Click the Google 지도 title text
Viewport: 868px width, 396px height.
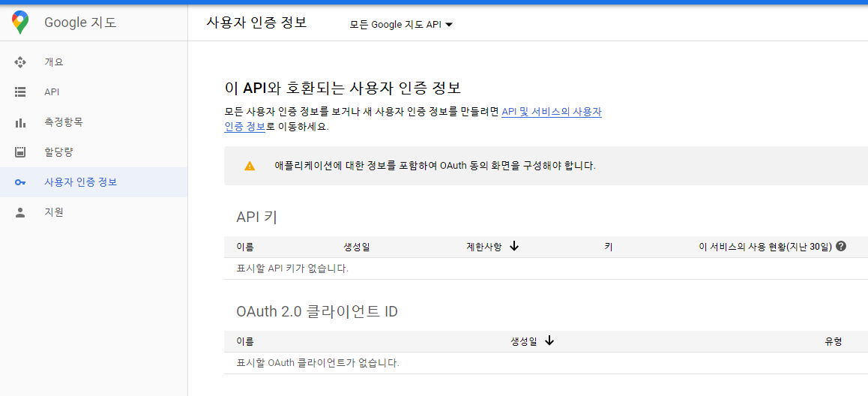pyautogui.click(x=80, y=22)
